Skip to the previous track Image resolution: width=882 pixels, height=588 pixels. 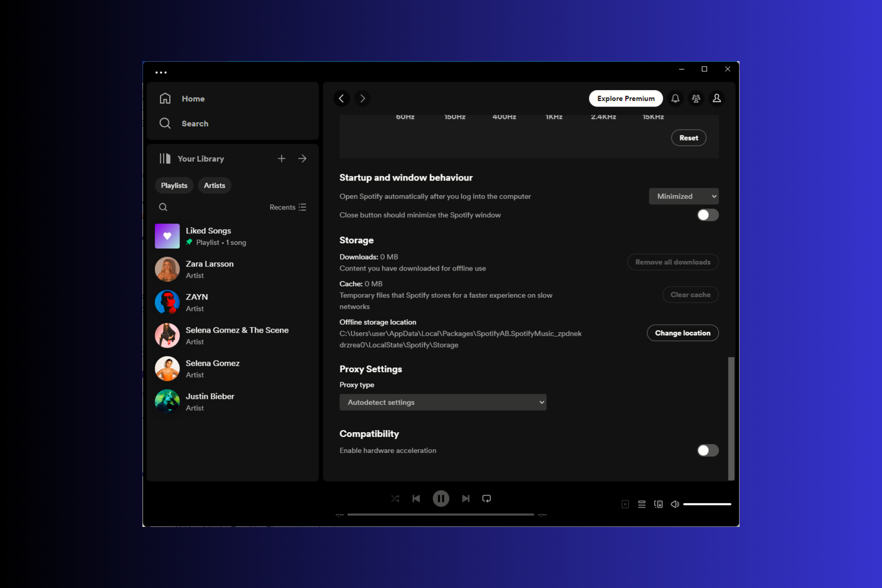coord(416,498)
